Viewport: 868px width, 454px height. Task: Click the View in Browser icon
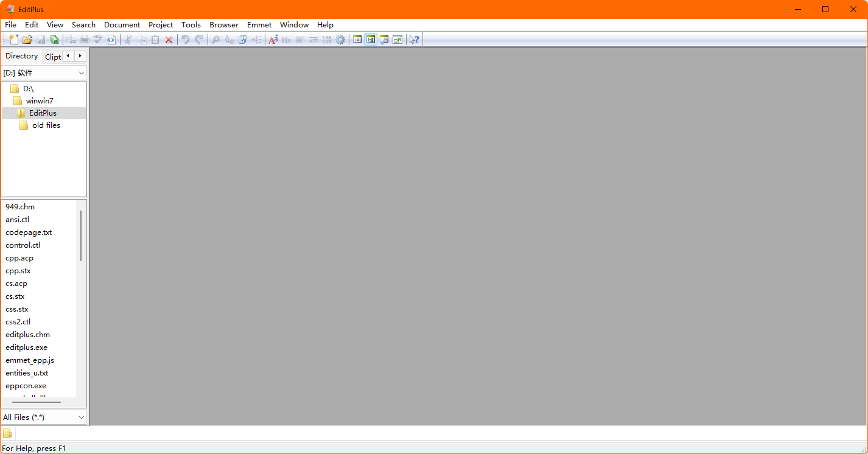(x=111, y=40)
